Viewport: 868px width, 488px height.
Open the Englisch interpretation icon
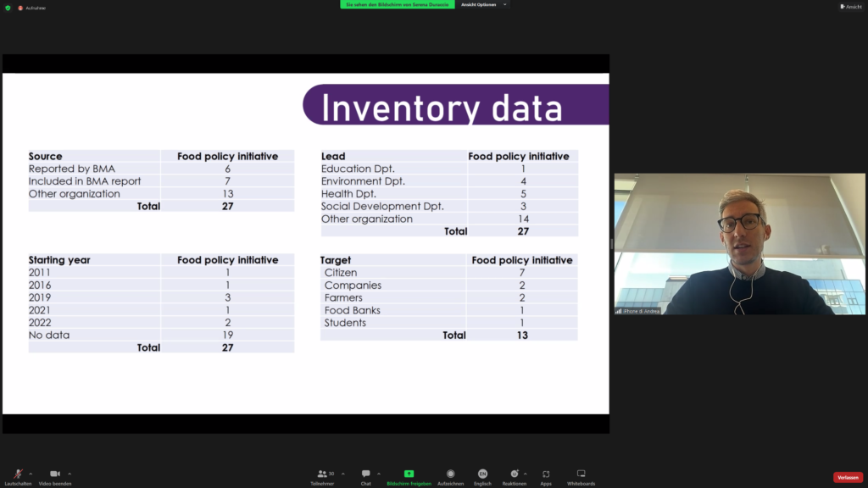(482, 476)
